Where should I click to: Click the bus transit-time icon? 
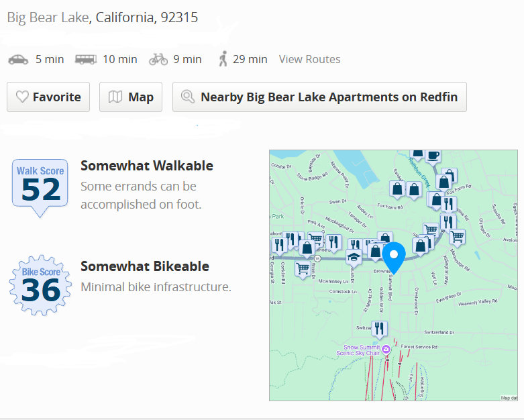(86, 60)
